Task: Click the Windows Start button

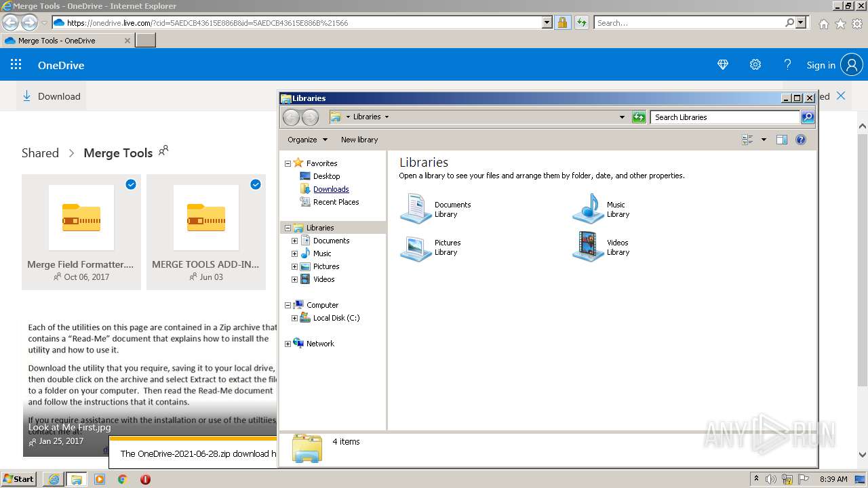Action: coord(19,479)
